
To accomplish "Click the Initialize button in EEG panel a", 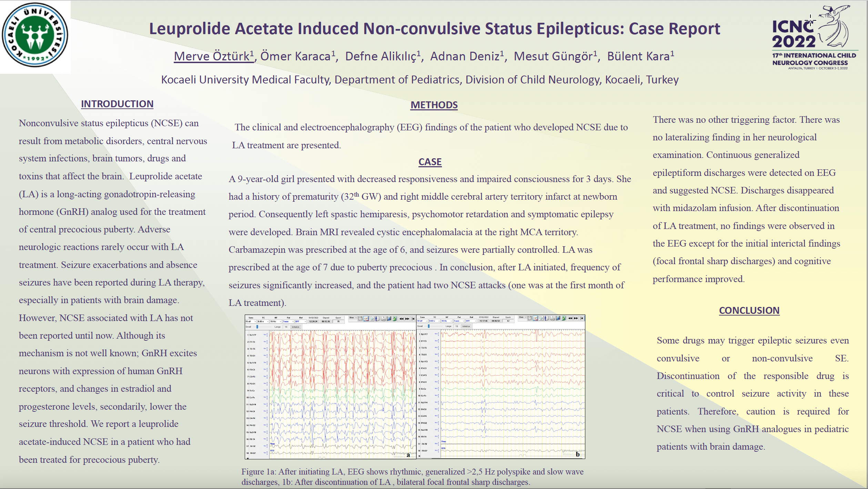I will (x=295, y=327).
